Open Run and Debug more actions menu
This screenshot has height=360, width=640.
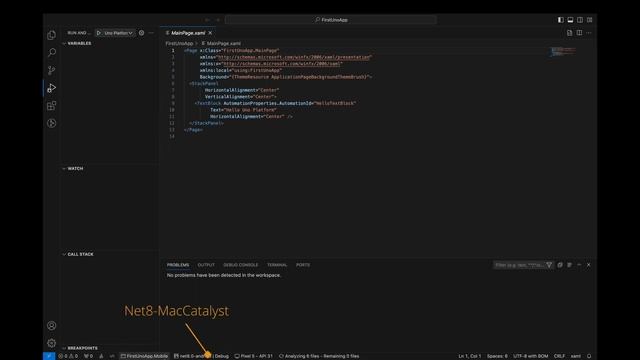point(151,33)
